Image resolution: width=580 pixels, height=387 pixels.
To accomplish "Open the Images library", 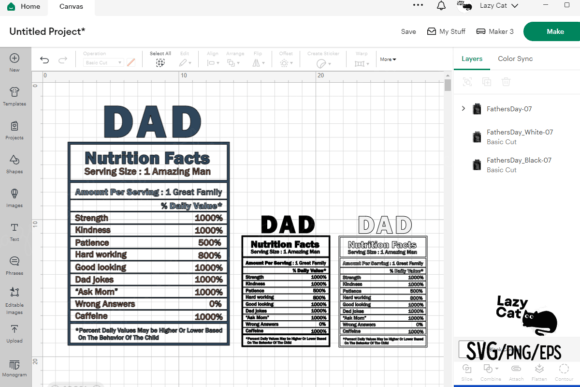I will point(14,198).
